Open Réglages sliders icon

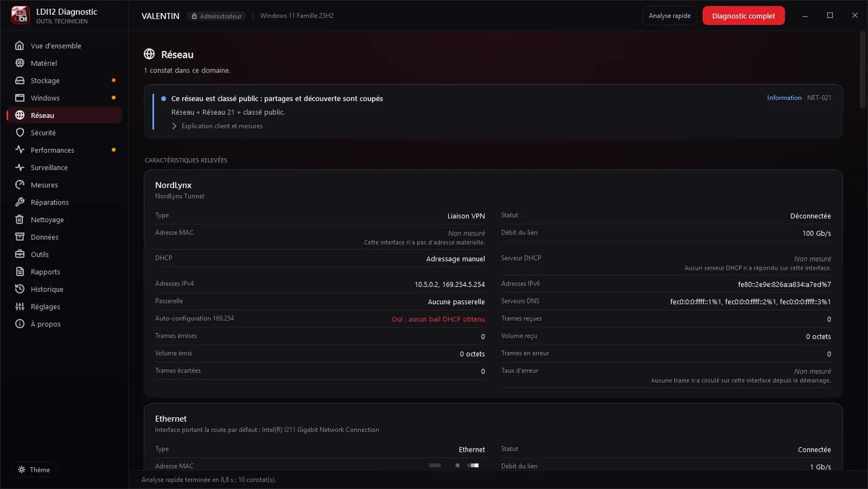[20, 307]
